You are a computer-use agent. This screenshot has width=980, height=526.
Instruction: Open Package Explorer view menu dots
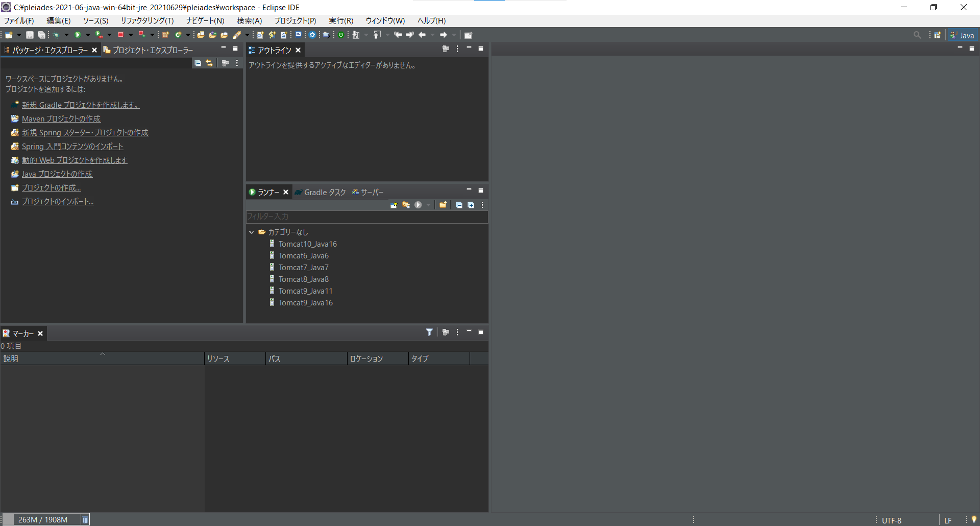237,63
